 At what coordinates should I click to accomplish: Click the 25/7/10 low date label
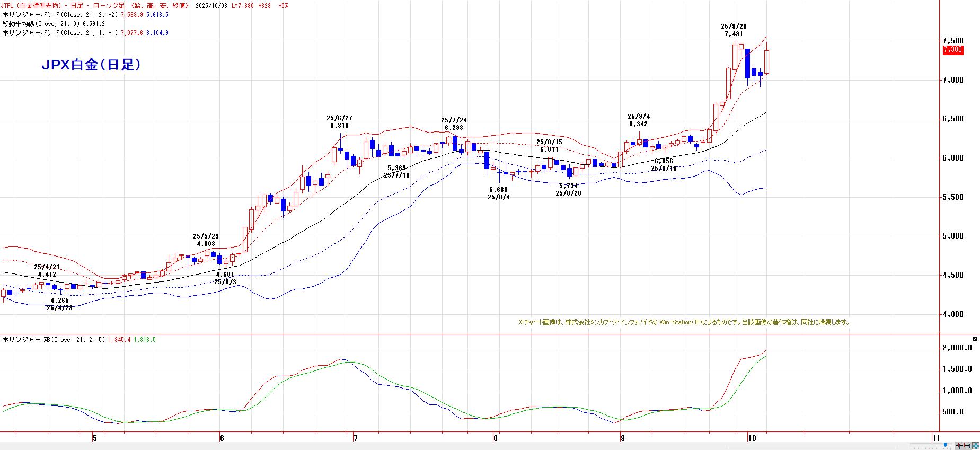397,175
